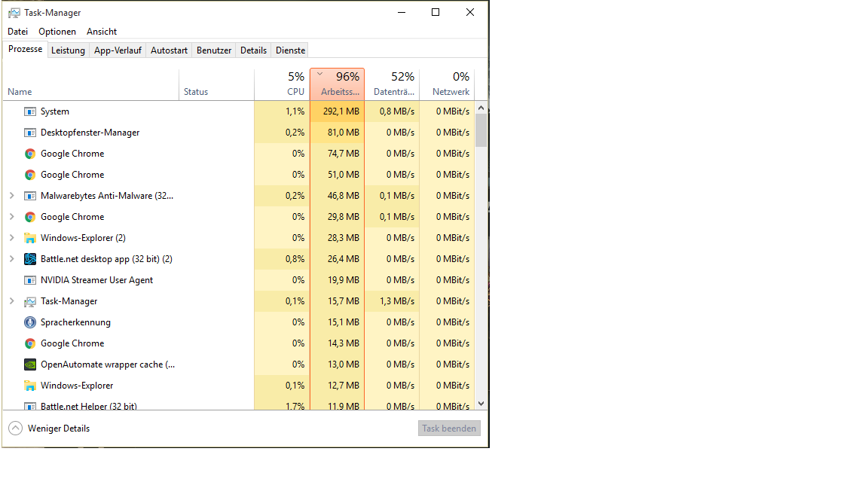
Task: Click the System process icon
Action: click(x=30, y=111)
